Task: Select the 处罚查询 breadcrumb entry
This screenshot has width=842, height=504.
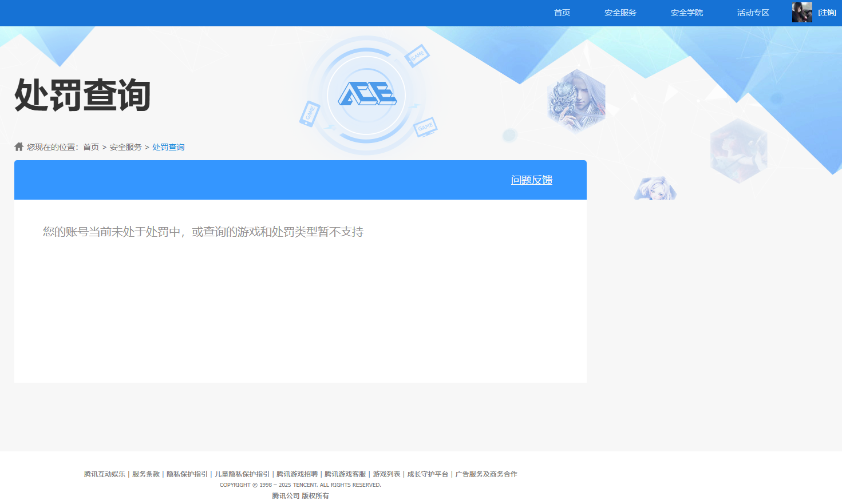Action: 168,146
